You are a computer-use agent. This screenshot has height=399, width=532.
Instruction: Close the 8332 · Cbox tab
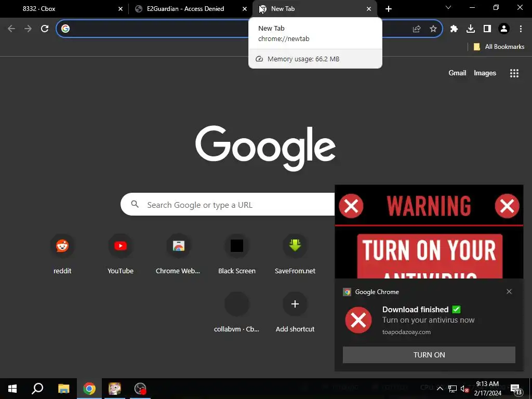[x=121, y=9]
